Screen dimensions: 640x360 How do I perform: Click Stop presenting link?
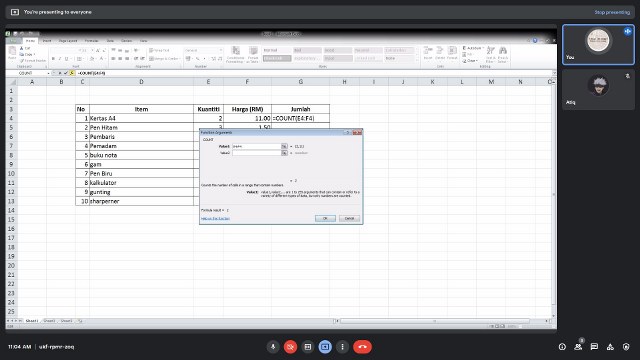(612, 12)
